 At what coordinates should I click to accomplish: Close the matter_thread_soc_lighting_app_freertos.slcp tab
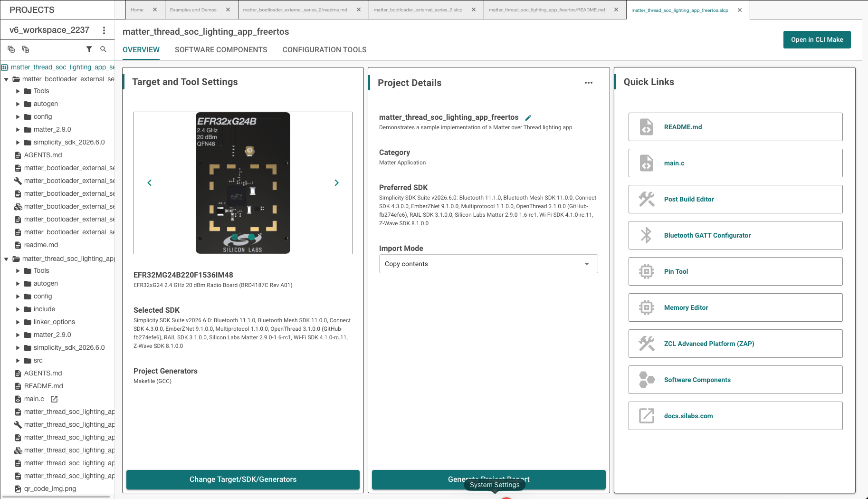(x=740, y=10)
